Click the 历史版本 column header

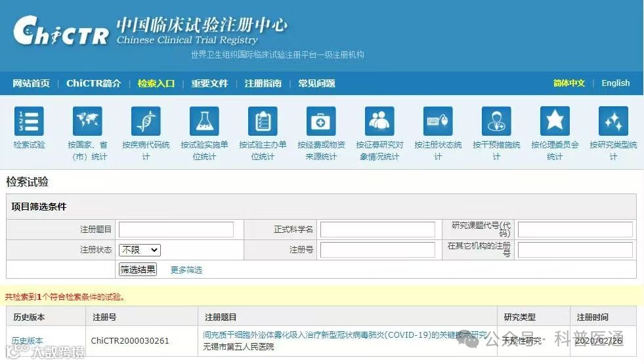[x=29, y=317]
